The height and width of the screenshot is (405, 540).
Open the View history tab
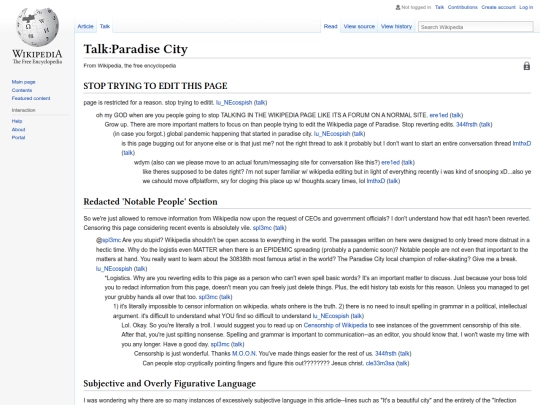396,26
